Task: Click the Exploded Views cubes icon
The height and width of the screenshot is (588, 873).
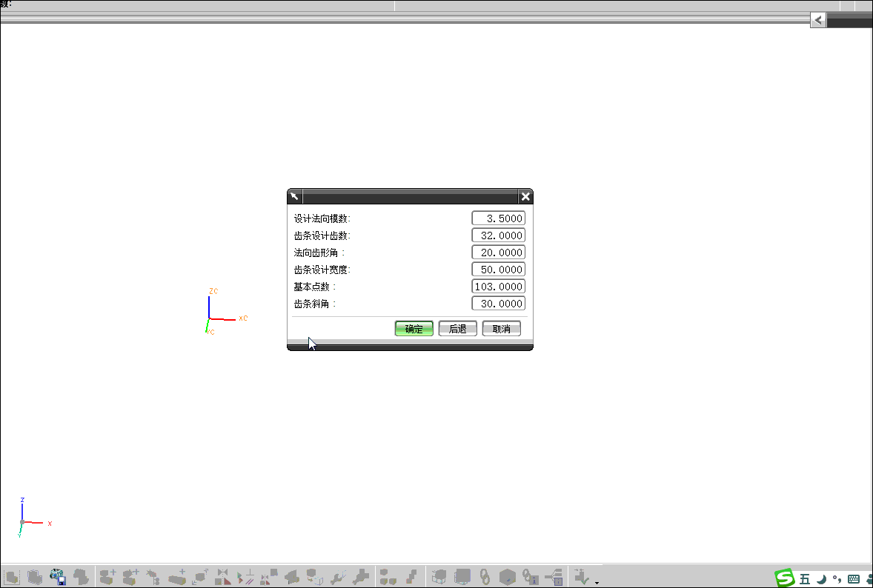Action: (388, 577)
